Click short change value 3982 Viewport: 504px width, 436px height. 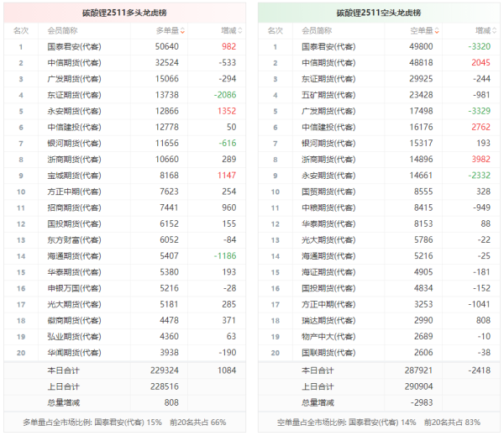coord(481,159)
